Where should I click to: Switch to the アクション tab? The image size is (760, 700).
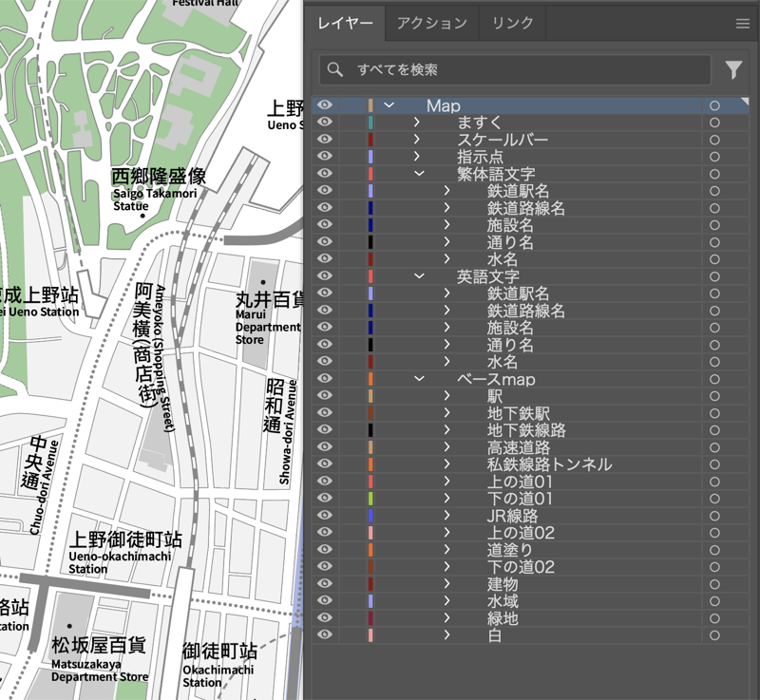(431, 24)
